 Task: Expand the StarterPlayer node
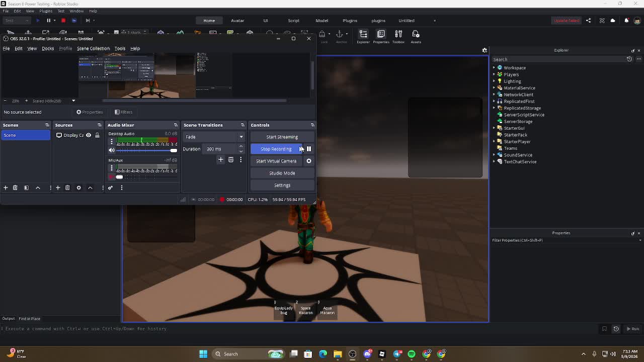[494, 142]
